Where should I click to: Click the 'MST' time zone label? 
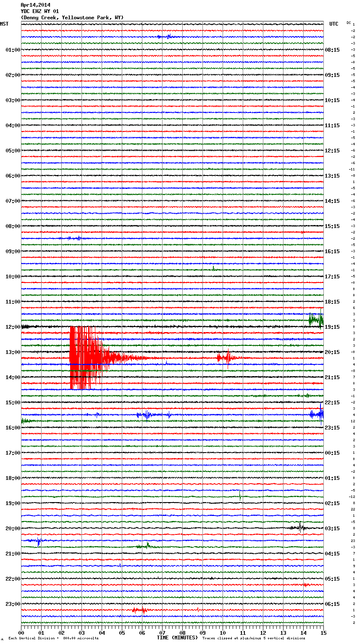tap(4, 24)
